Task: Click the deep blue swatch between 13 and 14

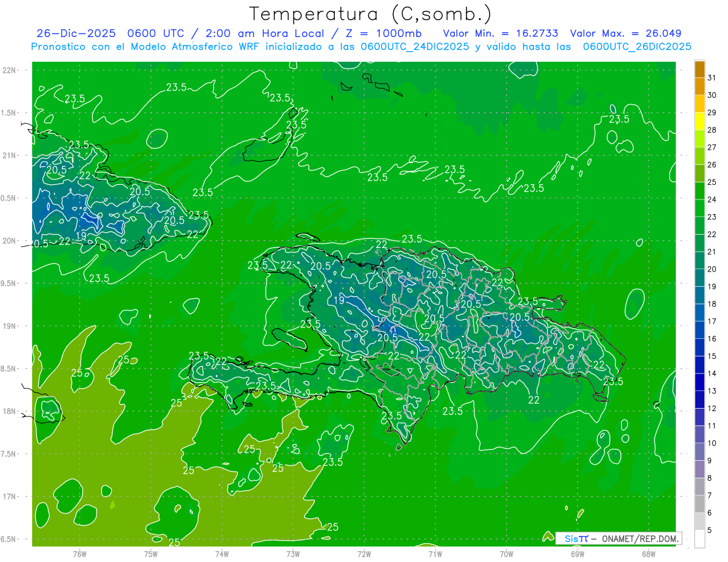Action: pyautogui.click(x=699, y=382)
